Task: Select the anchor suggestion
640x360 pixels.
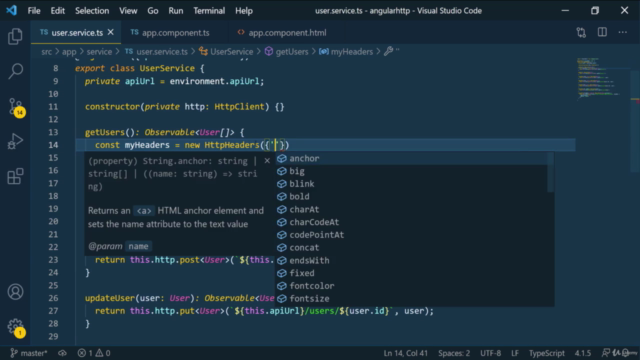Action: pyautogui.click(x=411, y=158)
